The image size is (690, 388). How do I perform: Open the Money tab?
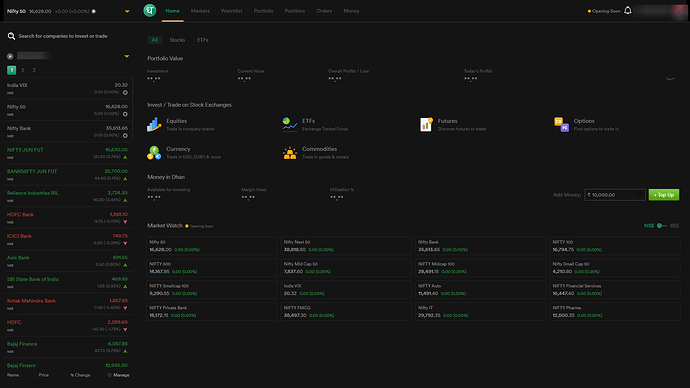coord(352,11)
